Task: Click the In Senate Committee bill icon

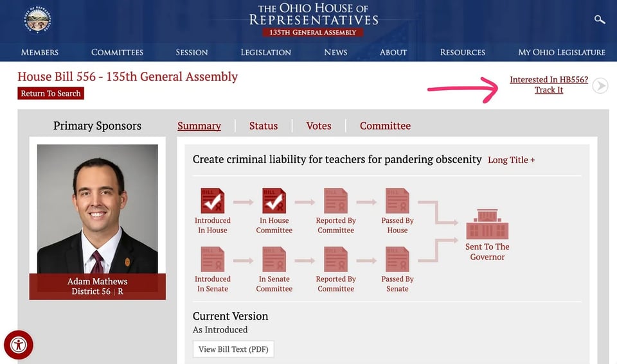Action: click(274, 259)
